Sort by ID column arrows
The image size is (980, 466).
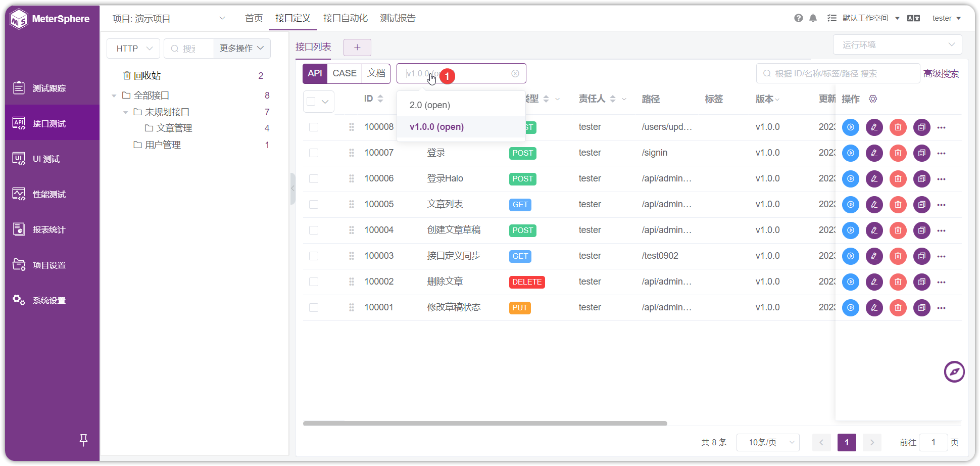coord(380,99)
